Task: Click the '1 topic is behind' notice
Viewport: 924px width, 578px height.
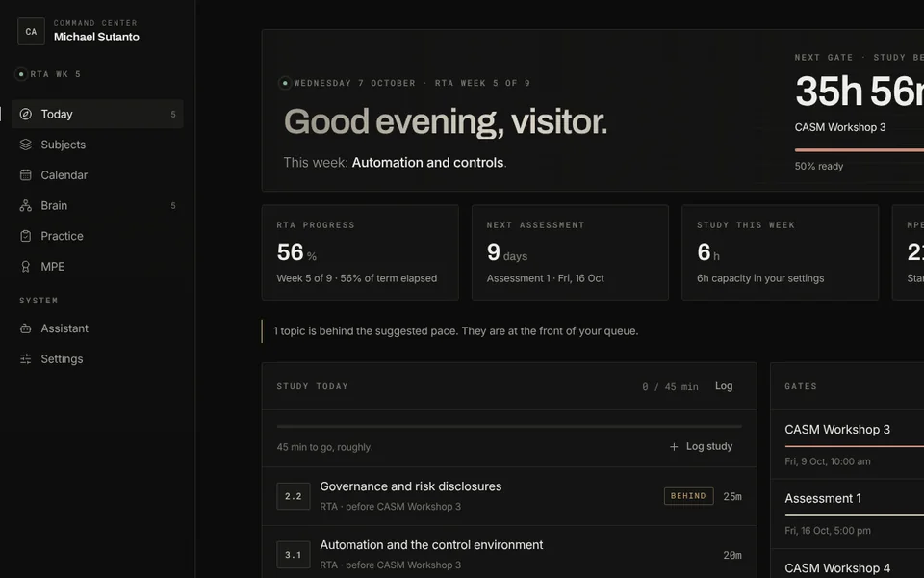Action: 455,330
